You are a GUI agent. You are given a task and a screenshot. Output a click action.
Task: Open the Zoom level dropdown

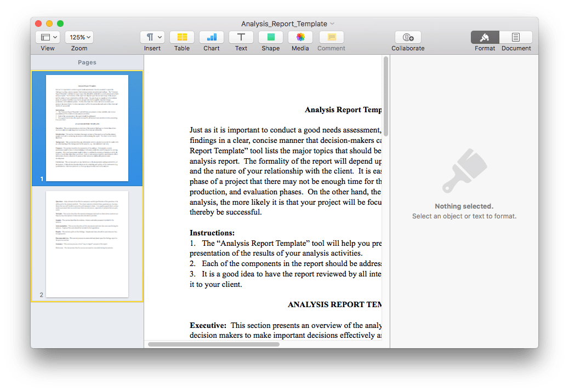point(79,37)
